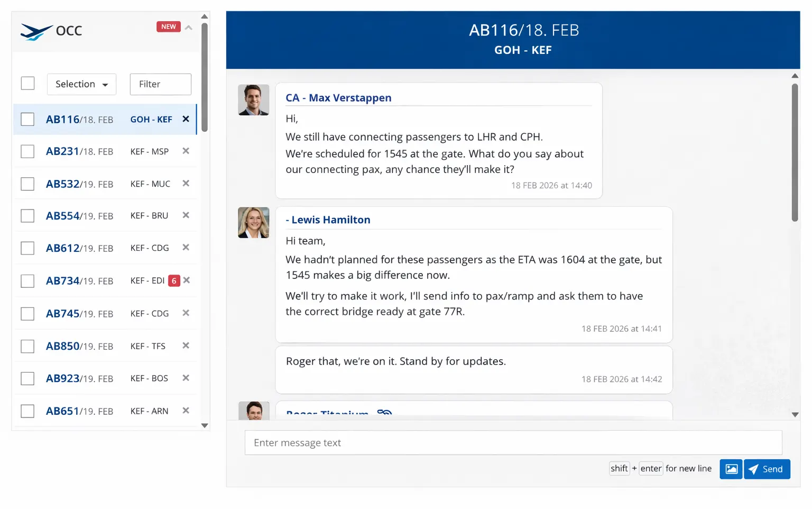Remove AB734 KEF - EDI with its X
Image resolution: width=812 pixels, height=509 pixels.
click(x=187, y=280)
